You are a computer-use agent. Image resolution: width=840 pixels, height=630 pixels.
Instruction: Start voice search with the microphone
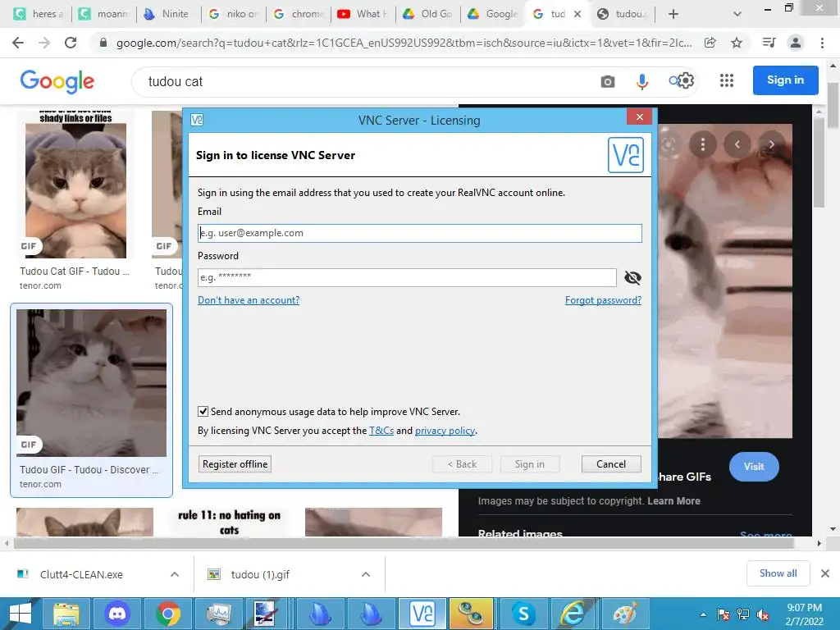tap(641, 81)
